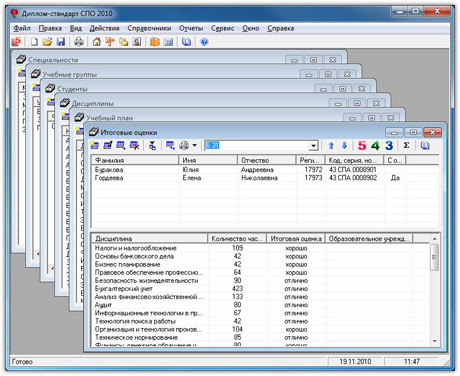This screenshot has height=376, width=460.
Task: Select student row Буракова
Action: (x=265, y=170)
